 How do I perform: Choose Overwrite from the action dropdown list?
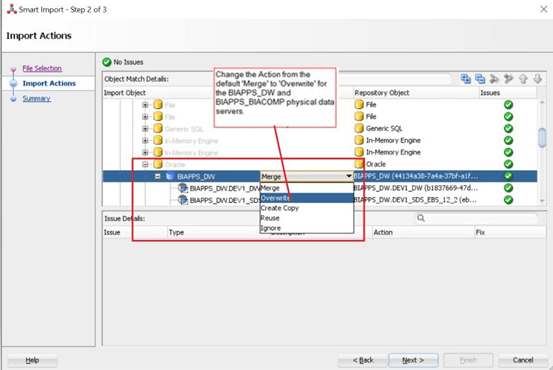pos(306,198)
